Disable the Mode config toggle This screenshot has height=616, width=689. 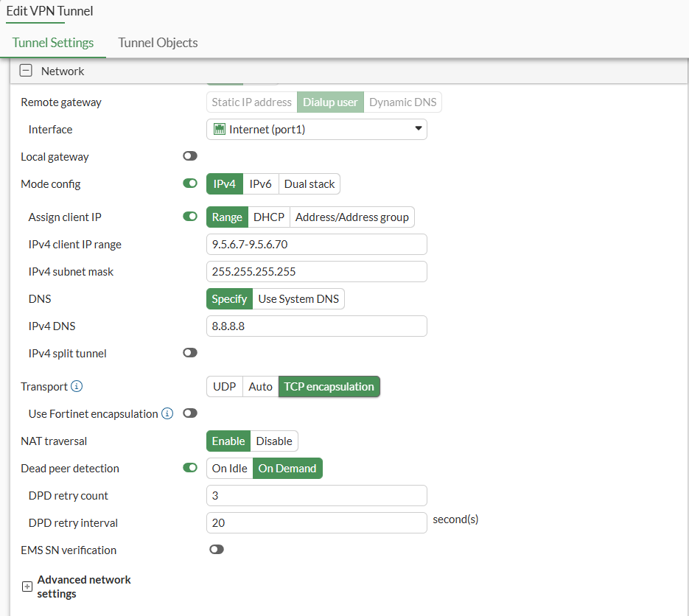click(x=190, y=183)
